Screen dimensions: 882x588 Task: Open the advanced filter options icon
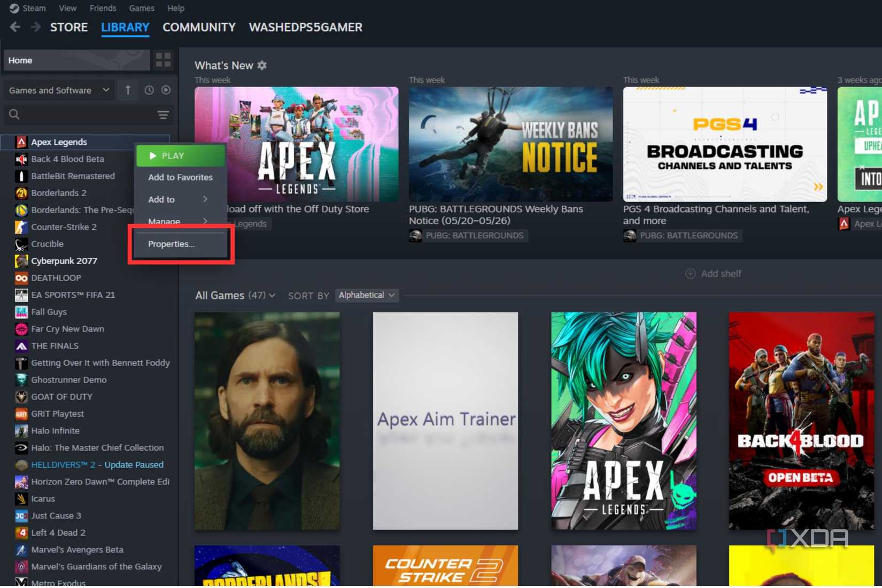[x=163, y=115]
